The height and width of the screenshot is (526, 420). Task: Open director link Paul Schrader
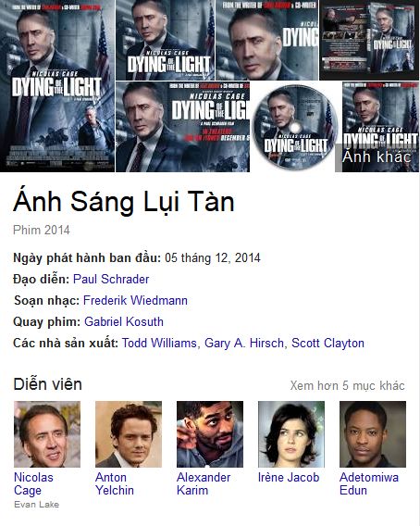pyautogui.click(x=111, y=279)
